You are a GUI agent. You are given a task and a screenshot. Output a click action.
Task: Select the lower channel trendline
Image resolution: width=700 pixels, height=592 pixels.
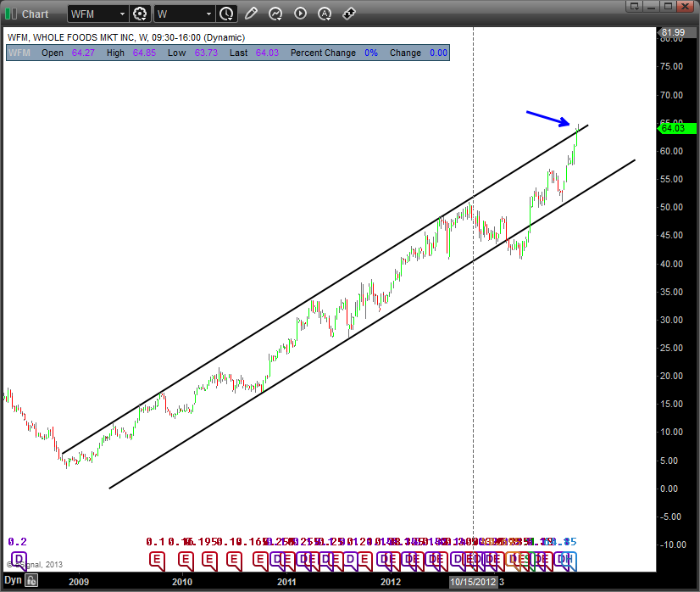click(x=371, y=324)
